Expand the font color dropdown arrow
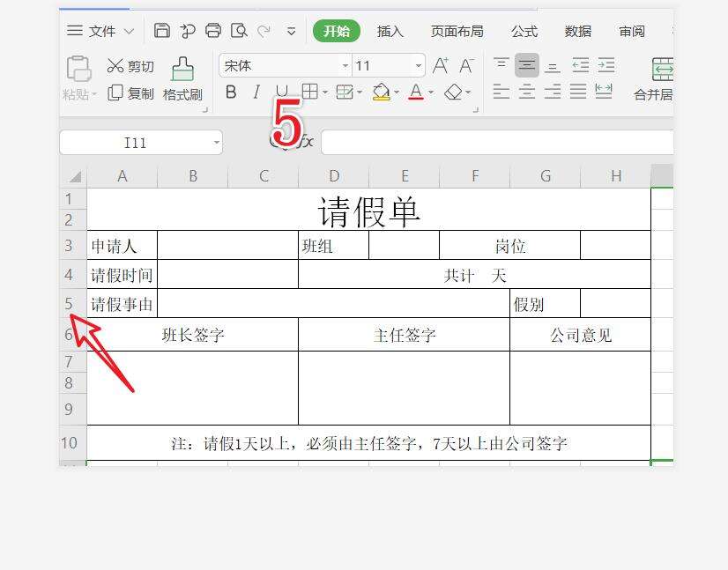Screen dimensions: 728x570 click(431, 93)
